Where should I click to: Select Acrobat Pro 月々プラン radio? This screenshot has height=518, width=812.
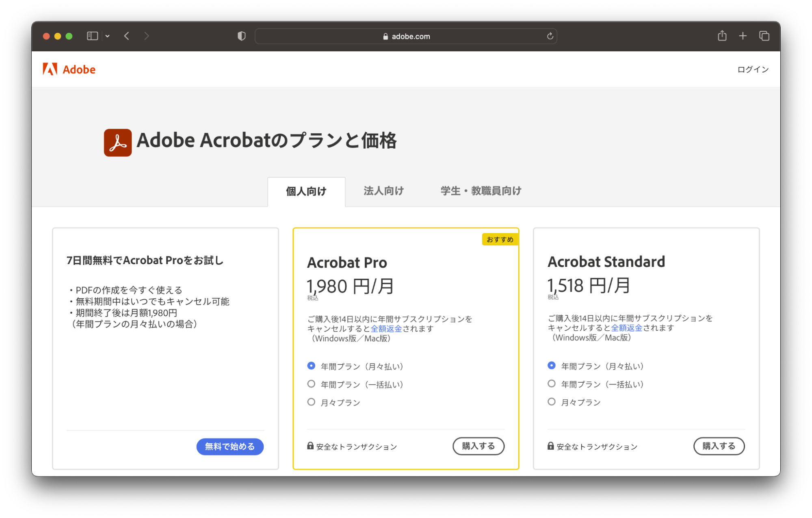(x=311, y=402)
